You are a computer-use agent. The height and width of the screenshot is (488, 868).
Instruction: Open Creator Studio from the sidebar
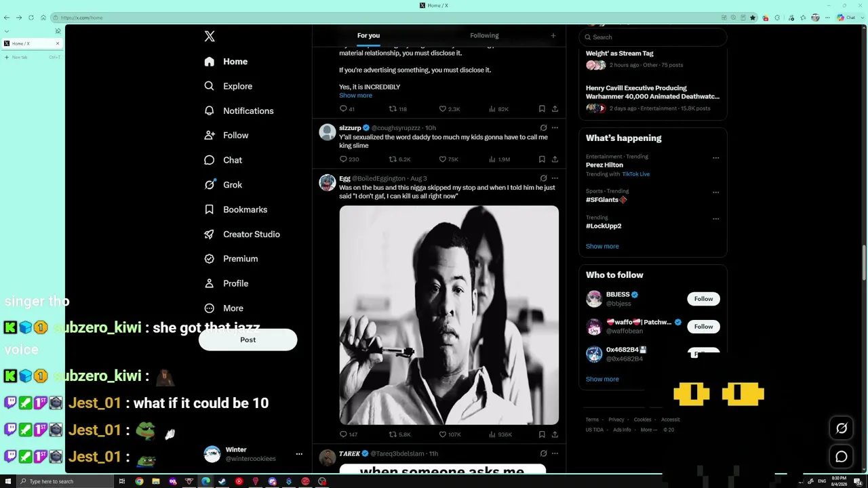242,235
